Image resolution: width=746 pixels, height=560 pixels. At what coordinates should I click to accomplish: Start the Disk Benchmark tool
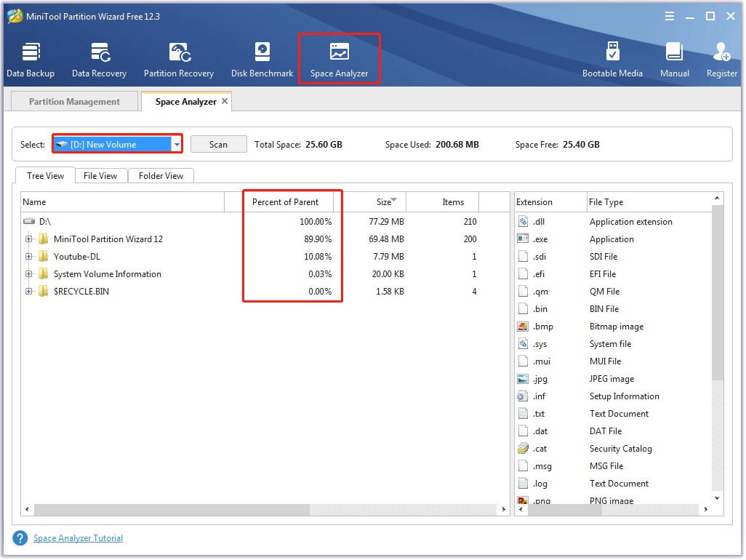(x=262, y=58)
